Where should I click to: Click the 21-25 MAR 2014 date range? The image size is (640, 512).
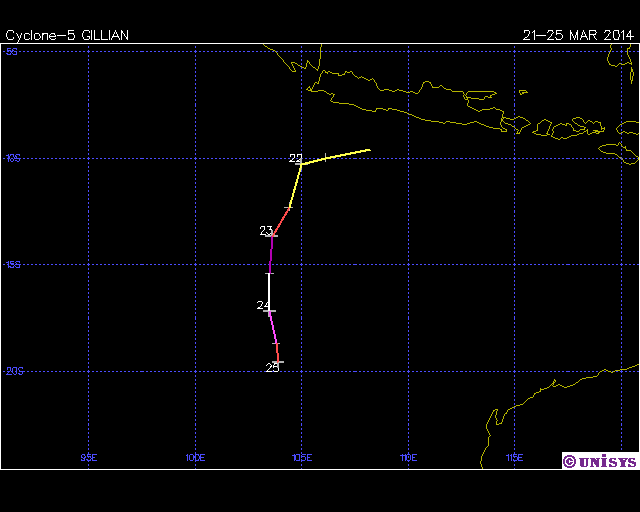click(578, 35)
